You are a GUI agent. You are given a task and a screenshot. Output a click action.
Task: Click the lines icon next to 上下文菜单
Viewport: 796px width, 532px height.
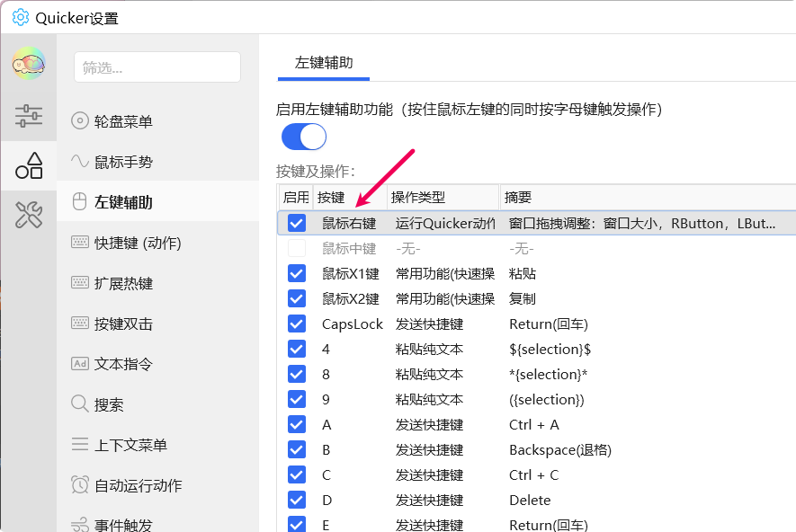[x=80, y=444]
